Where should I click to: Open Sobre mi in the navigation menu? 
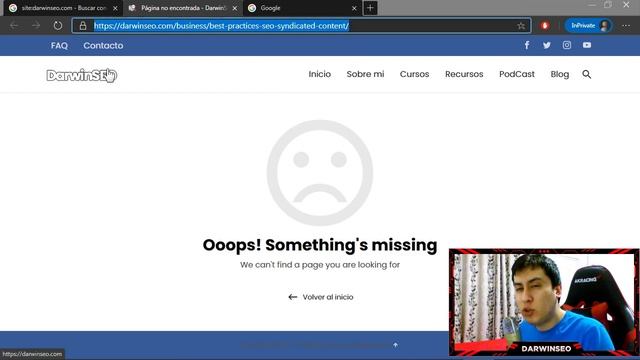tap(365, 74)
